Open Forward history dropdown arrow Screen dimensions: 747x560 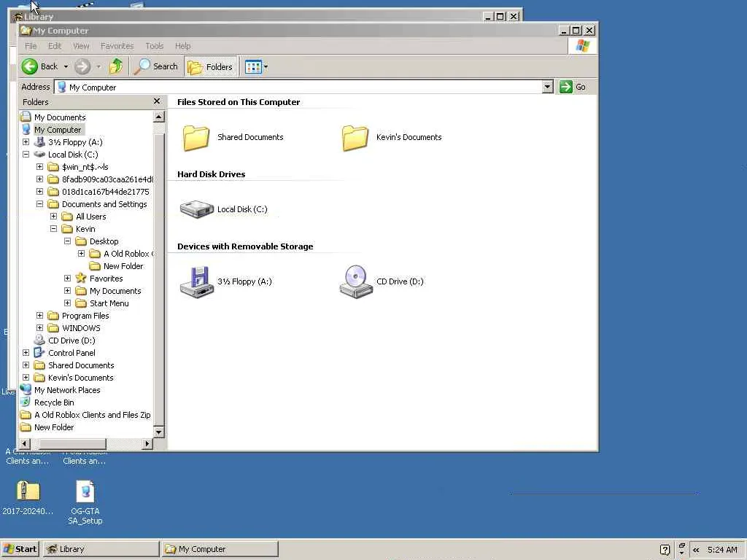[x=98, y=66]
